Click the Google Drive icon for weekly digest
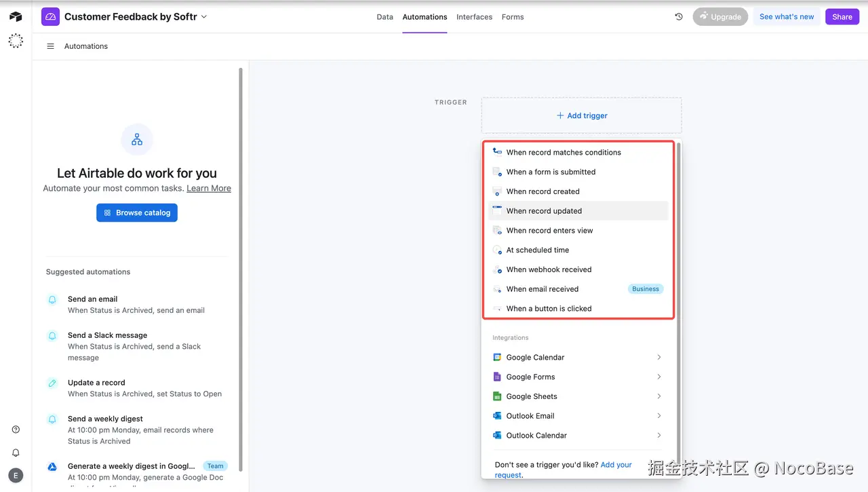The image size is (868, 492). click(52, 467)
